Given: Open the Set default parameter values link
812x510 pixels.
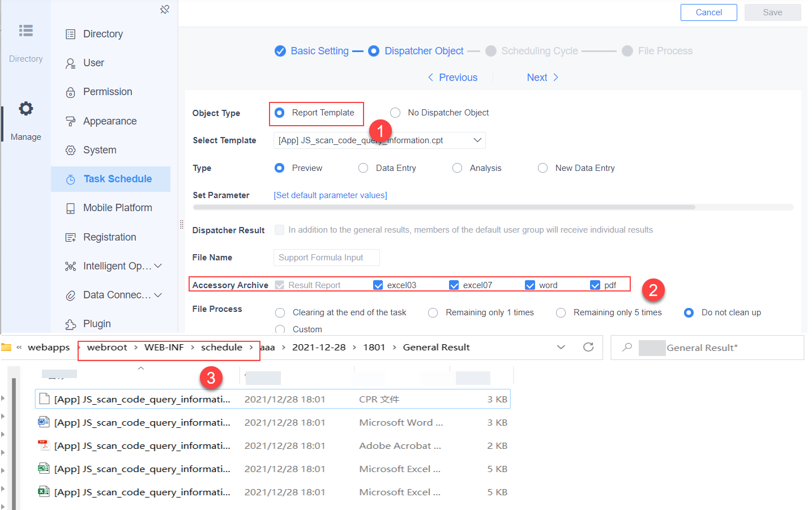Looking at the screenshot, I should 330,195.
